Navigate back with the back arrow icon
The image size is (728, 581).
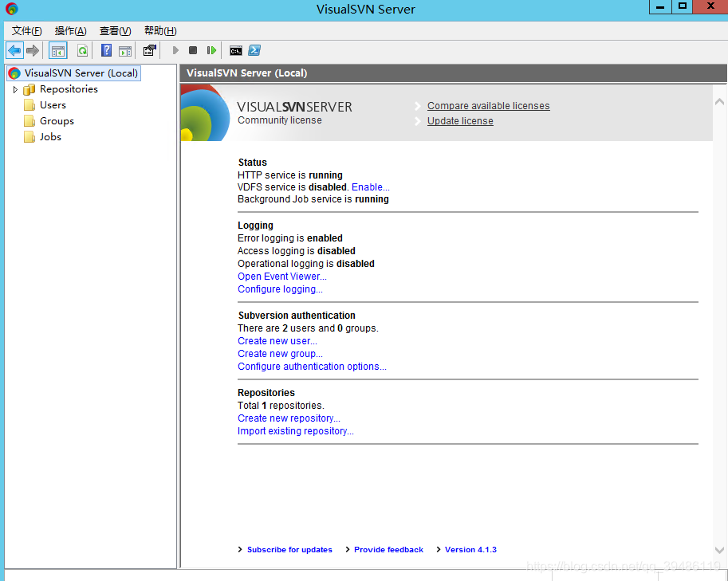pos(14,49)
